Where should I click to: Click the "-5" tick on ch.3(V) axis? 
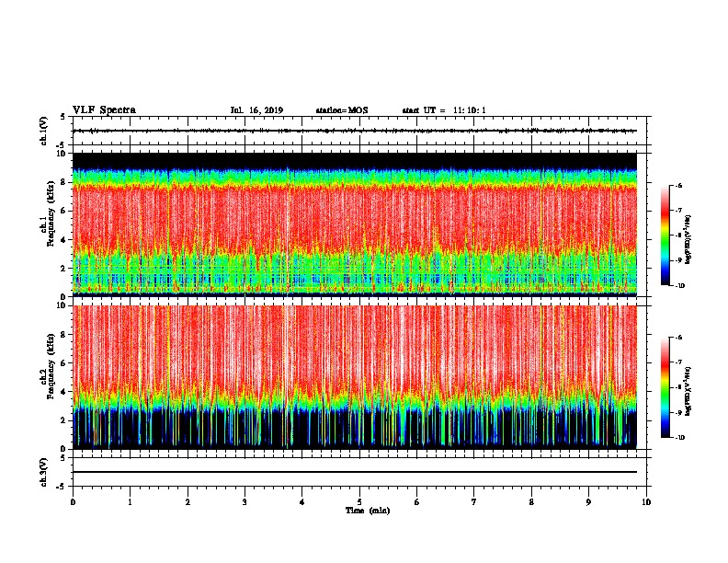(62, 487)
